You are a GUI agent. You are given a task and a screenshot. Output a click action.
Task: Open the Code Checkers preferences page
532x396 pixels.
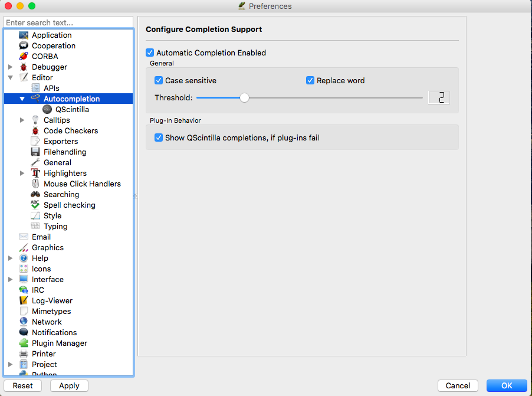[x=71, y=131]
